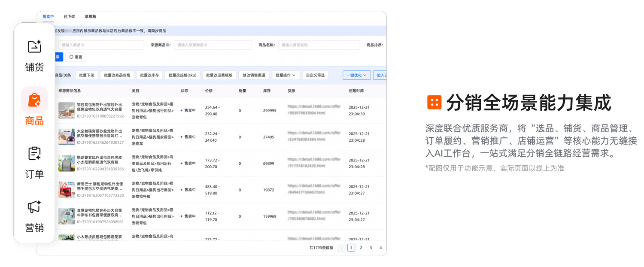
Task: Expand the 批量操作 dropdown
Action: (286, 75)
